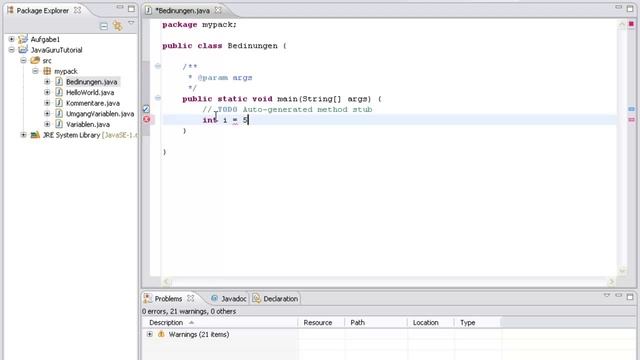The image size is (640, 360).
Task: Select HelloWorld.java file
Action: tap(90, 93)
